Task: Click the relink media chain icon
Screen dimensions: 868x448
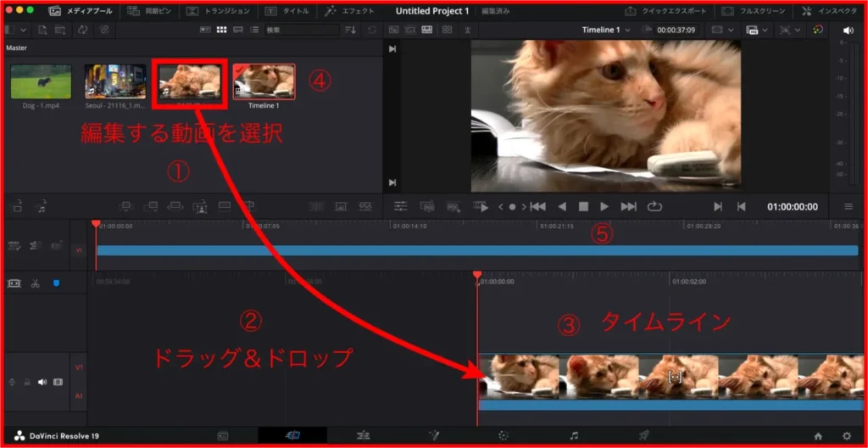Action: pos(103,30)
